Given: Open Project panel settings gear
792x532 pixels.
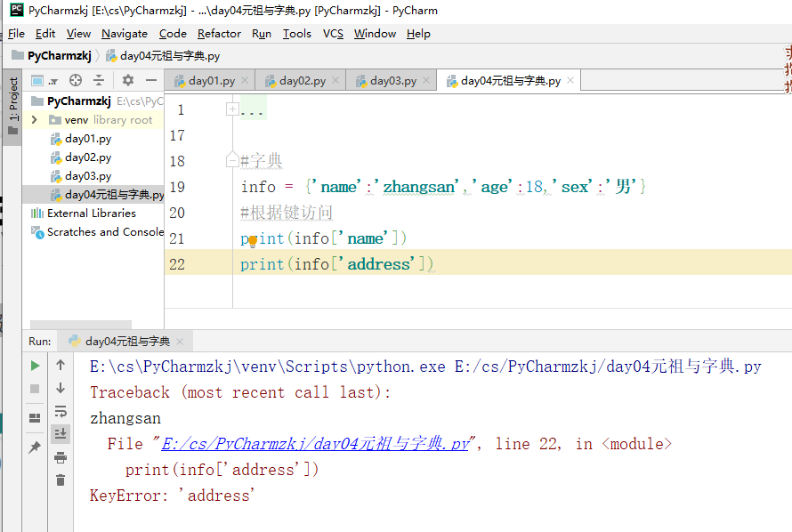Looking at the screenshot, I should 127,80.
